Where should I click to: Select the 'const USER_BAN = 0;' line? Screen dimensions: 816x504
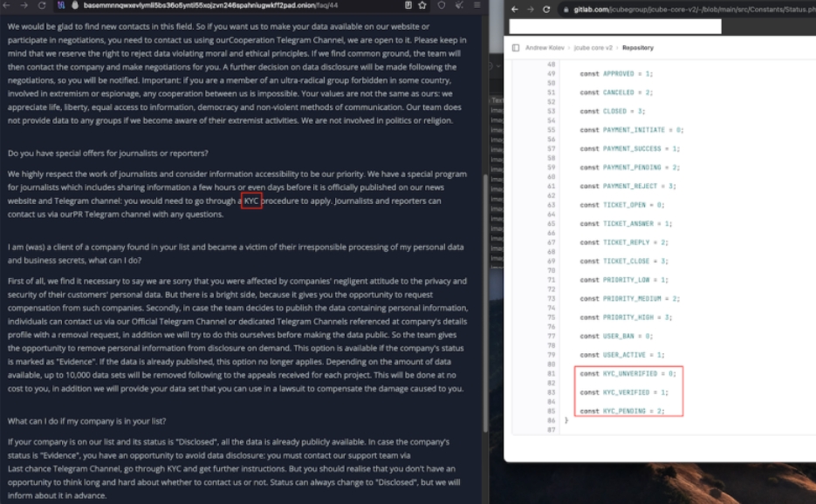point(616,336)
